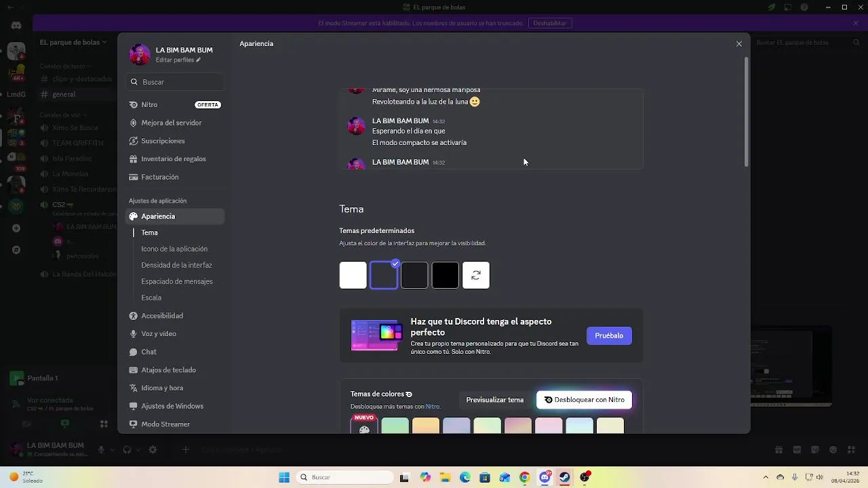The image size is (868, 488).
Task: Open Microsoft Edge from the taskbar
Action: 465,477
